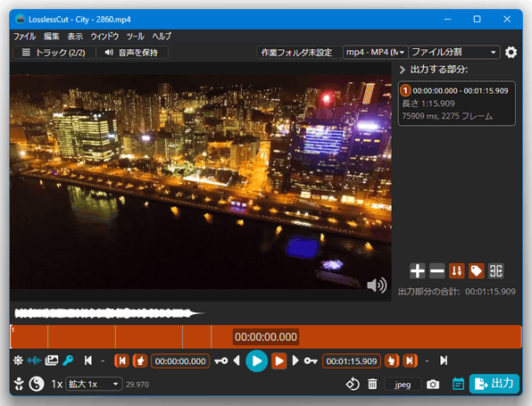Open the 表示 menu

pos(75,37)
